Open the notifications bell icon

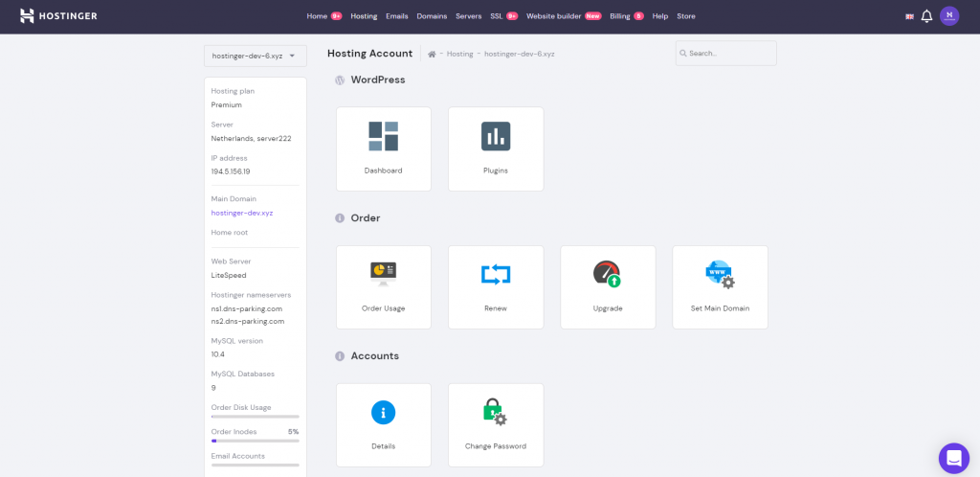pos(926,16)
